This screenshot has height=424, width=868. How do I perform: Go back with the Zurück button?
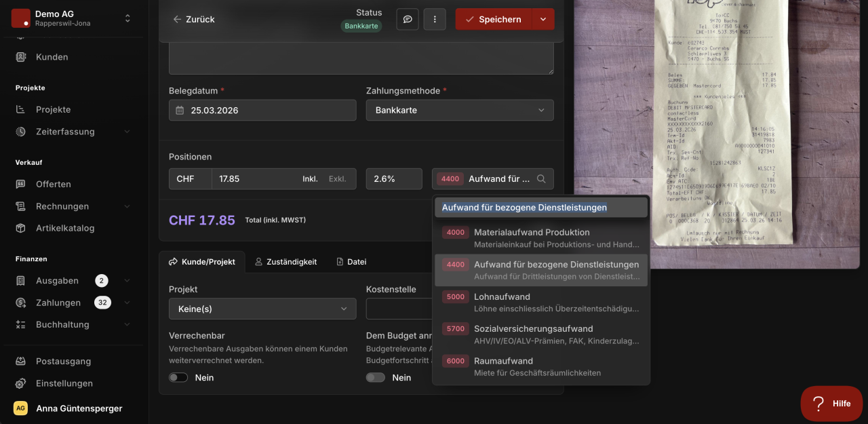pyautogui.click(x=194, y=19)
